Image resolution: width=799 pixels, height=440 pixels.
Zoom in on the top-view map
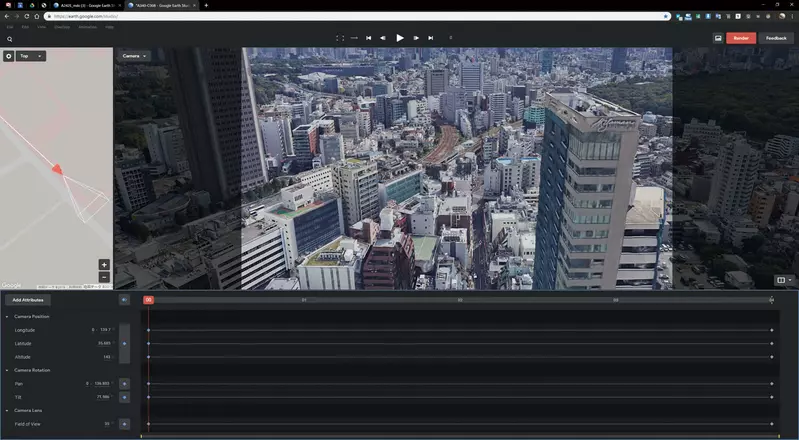pos(104,265)
